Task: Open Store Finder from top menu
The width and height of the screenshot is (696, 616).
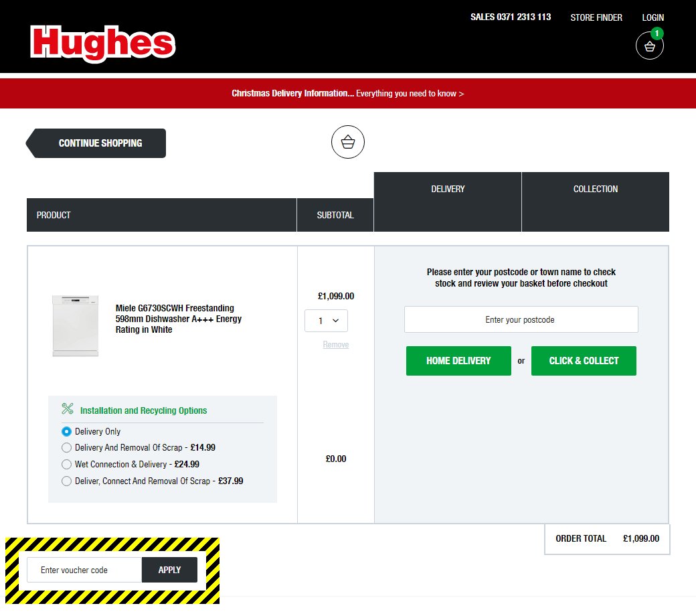Action: [596, 17]
